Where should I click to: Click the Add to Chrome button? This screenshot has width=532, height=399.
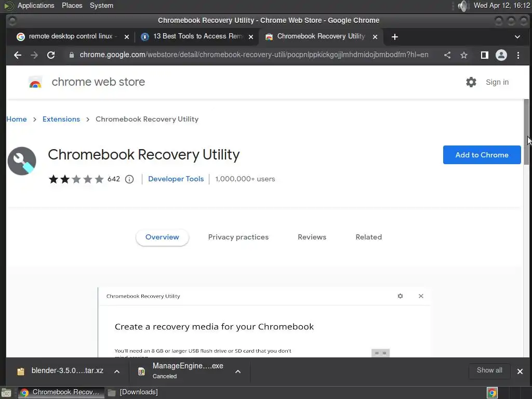(482, 155)
